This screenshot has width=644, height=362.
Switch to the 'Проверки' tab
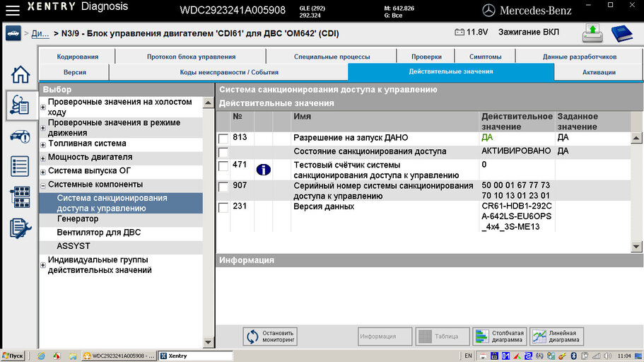tap(426, 57)
